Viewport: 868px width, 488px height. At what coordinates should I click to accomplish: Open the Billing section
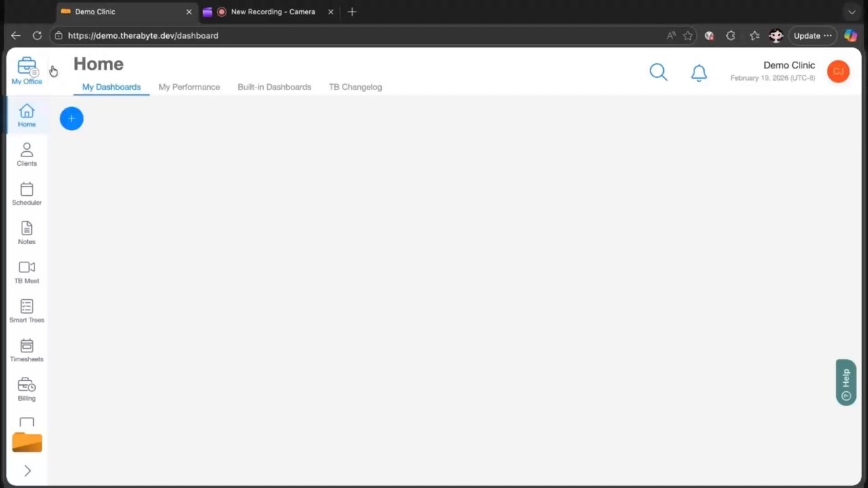click(x=26, y=390)
